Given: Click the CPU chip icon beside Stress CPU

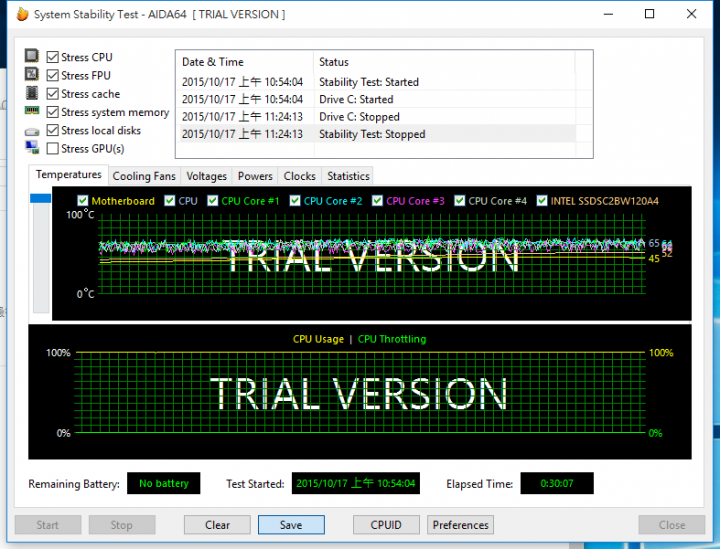Looking at the screenshot, I should pos(32,56).
